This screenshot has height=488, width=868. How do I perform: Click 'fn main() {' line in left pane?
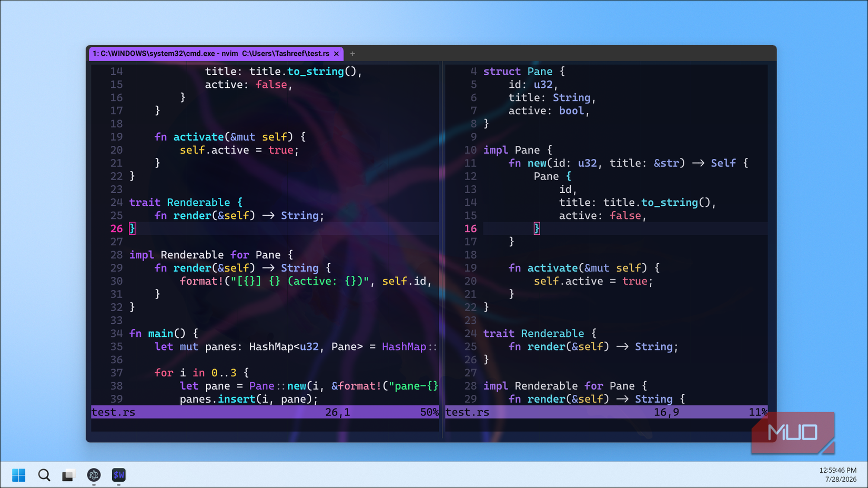[164, 334]
